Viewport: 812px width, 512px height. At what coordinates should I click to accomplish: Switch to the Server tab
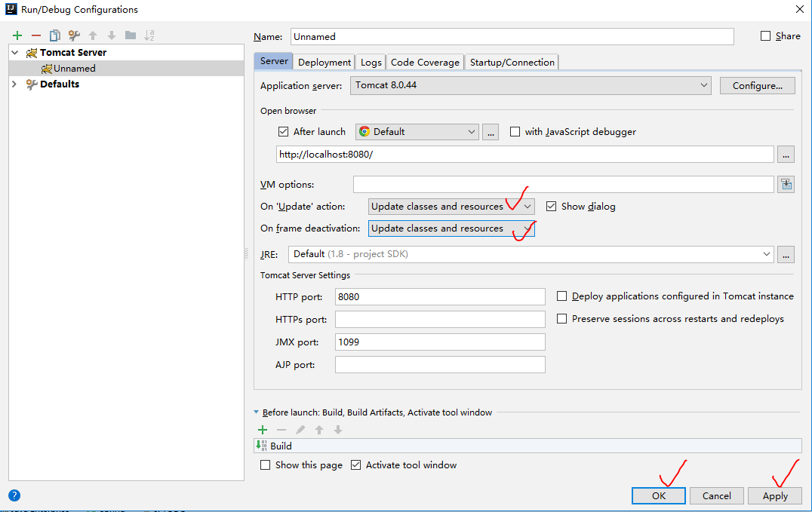[274, 61]
